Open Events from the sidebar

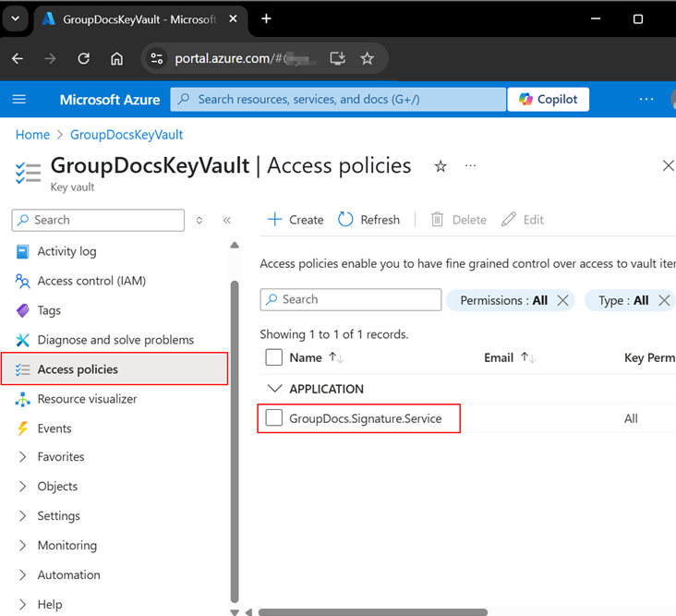54,429
